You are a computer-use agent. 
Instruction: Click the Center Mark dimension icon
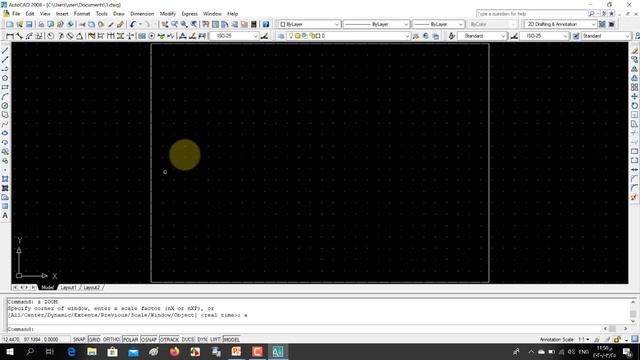[151, 36]
